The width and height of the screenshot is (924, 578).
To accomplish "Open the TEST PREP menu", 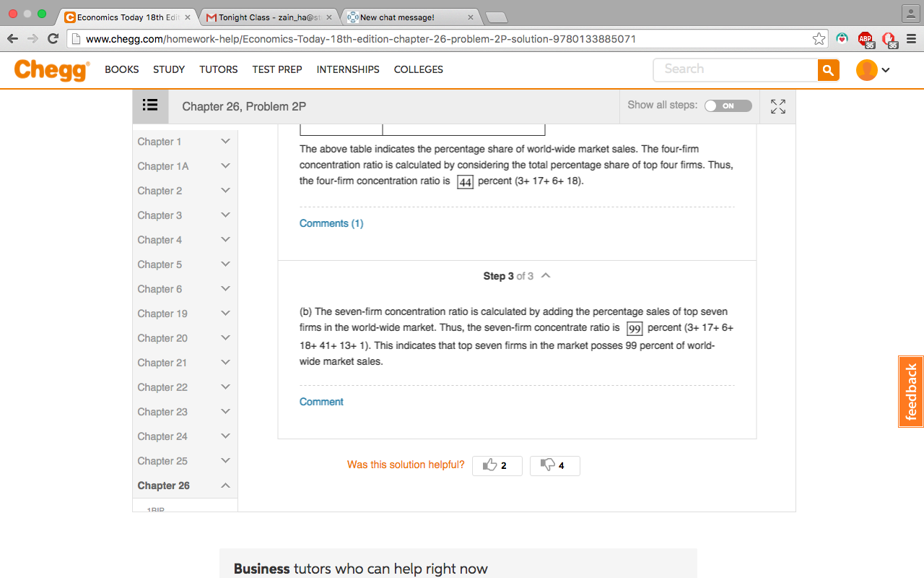I will coord(277,69).
